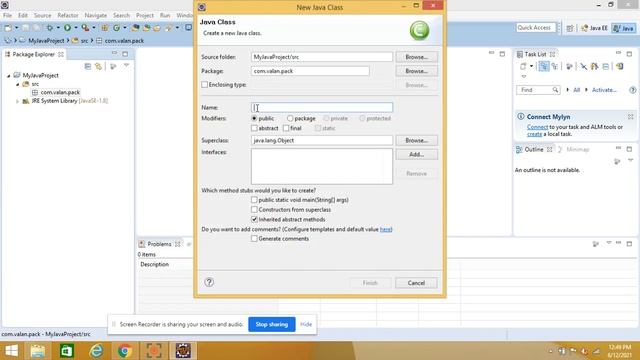Click New Task icon in Task List
Image resolution: width=640 pixels, height=360 pixels.
click(x=523, y=66)
